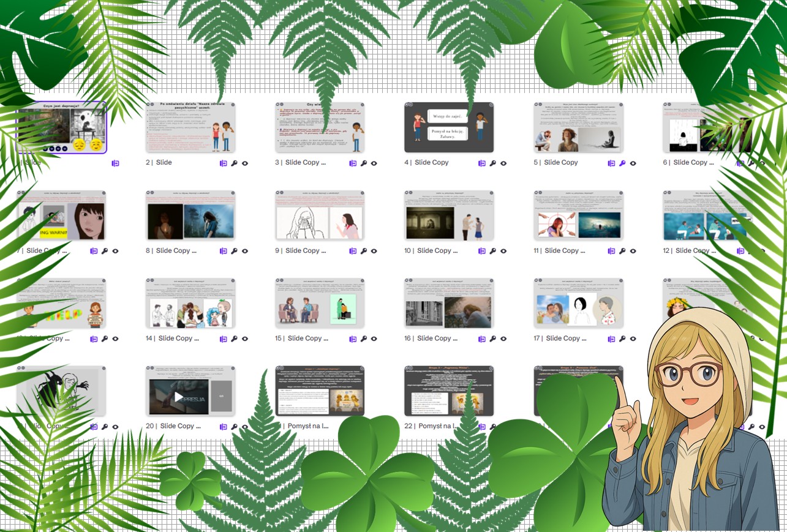Click the key icon beside slide 2

tap(234, 163)
